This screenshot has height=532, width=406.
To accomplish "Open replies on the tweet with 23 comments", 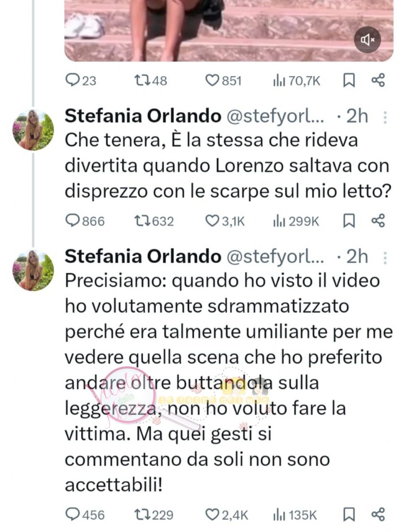I will (x=81, y=81).
